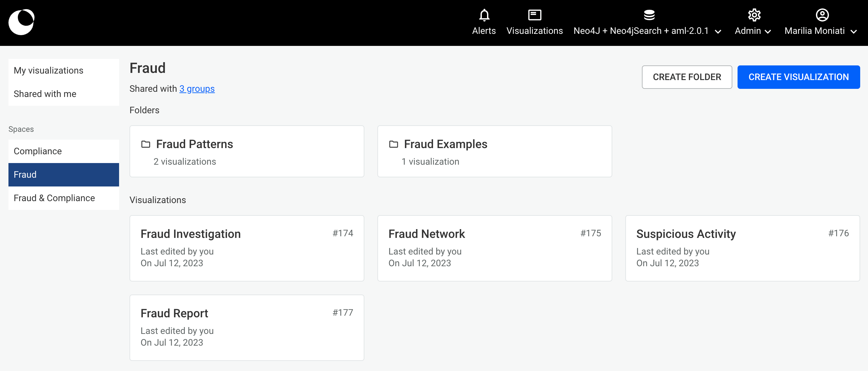
Task: Click the Alerts bell icon
Action: [x=484, y=15]
